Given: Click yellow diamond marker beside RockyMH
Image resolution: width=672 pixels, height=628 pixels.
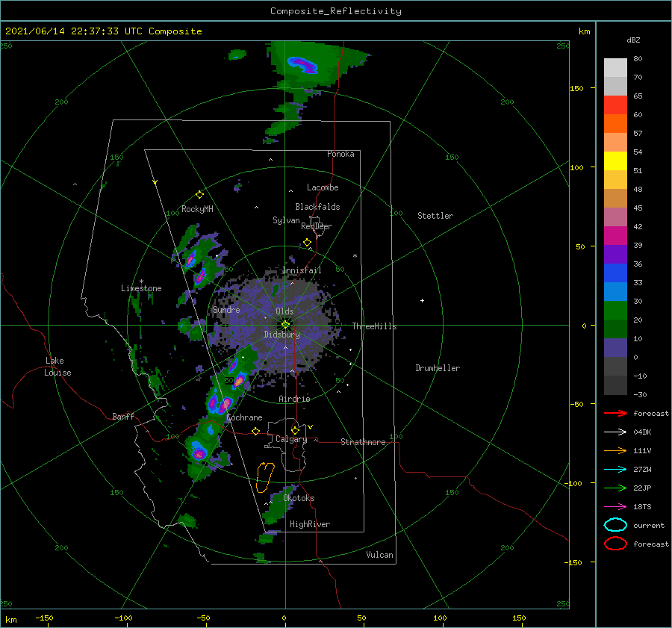Looking at the screenshot, I should (x=199, y=195).
